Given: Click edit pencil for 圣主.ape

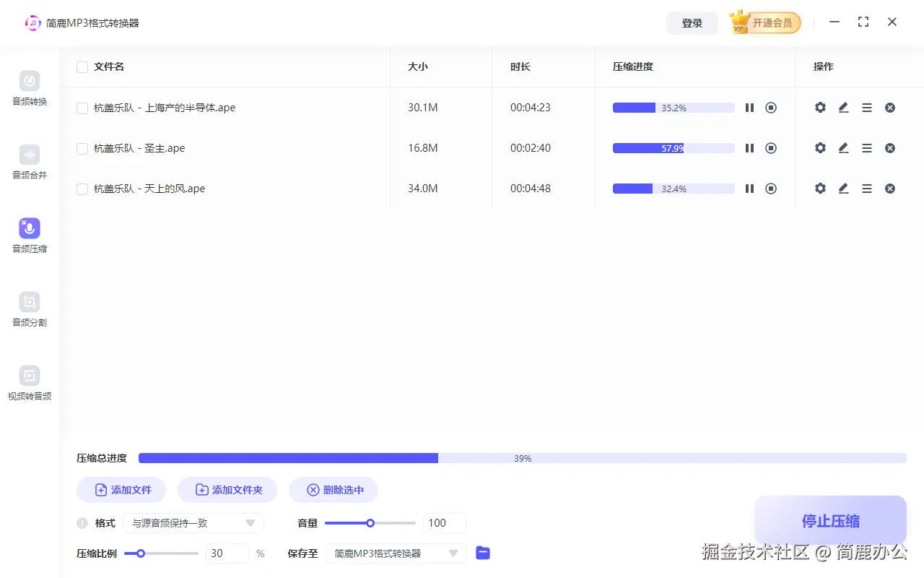Looking at the screenshot, I should coord(843,148).
